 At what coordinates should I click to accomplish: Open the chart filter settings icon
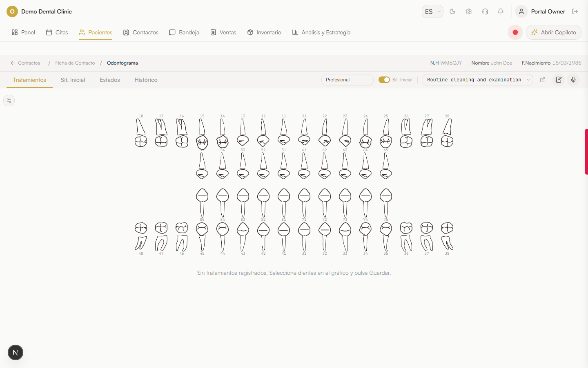[9, 101]
